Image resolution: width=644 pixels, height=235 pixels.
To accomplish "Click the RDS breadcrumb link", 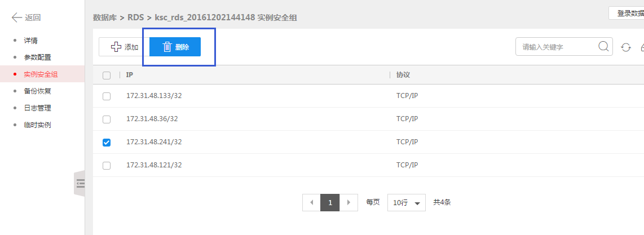I will 135,18.
